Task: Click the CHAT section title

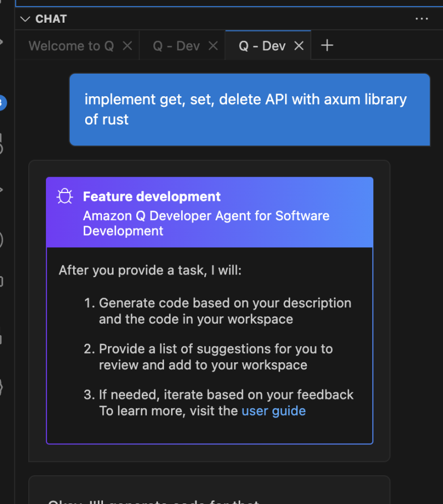Action: tap(51, 19)
